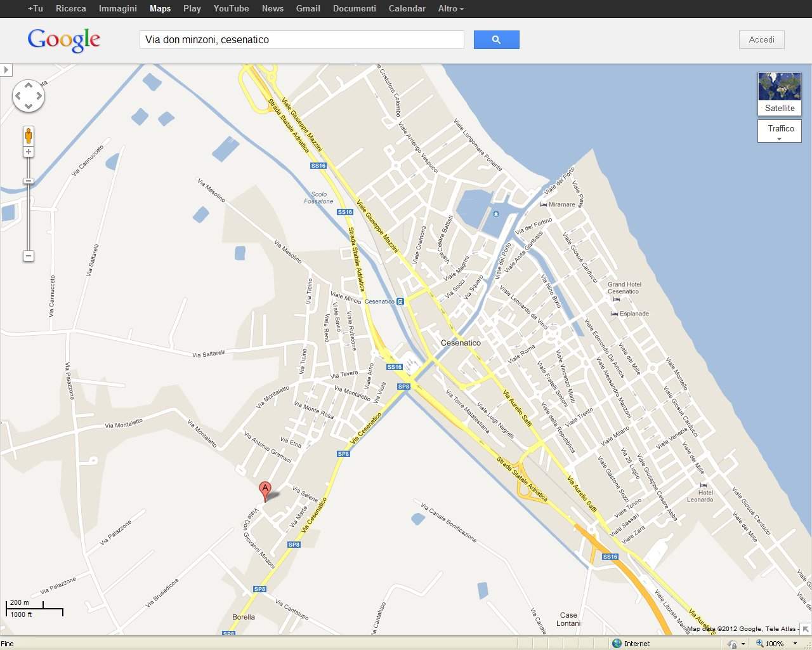Click the red A location marker
812x650 pixels.
click(x=266, y=491)
